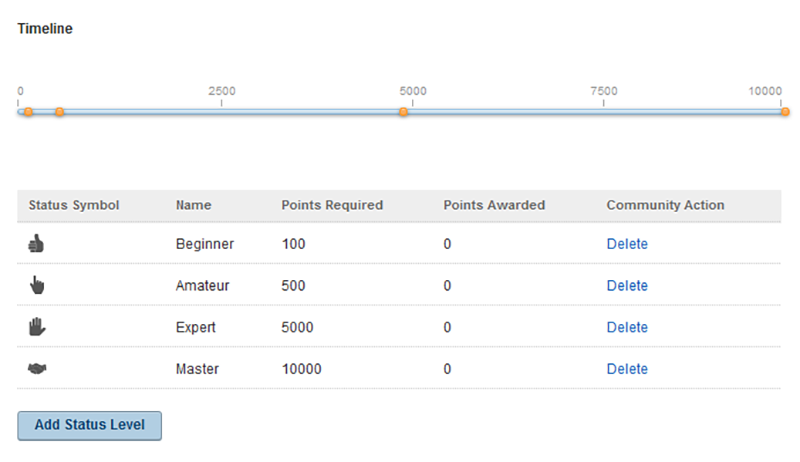Image resolution: width=800 pixels, height=462 pixels.
Task: Click the Master handshake status symbol
Action: [x=37, y=368]
